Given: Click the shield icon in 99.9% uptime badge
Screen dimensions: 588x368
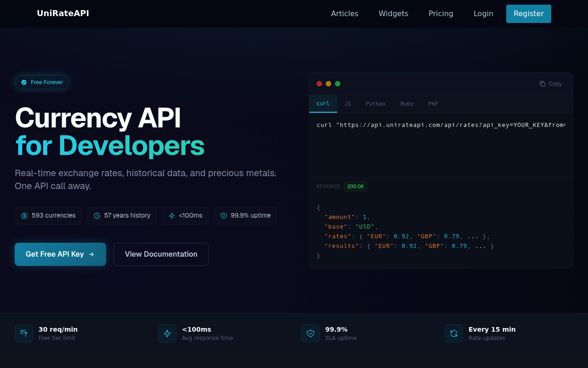Looking at the screenshot, I should [x=224, y=216].
